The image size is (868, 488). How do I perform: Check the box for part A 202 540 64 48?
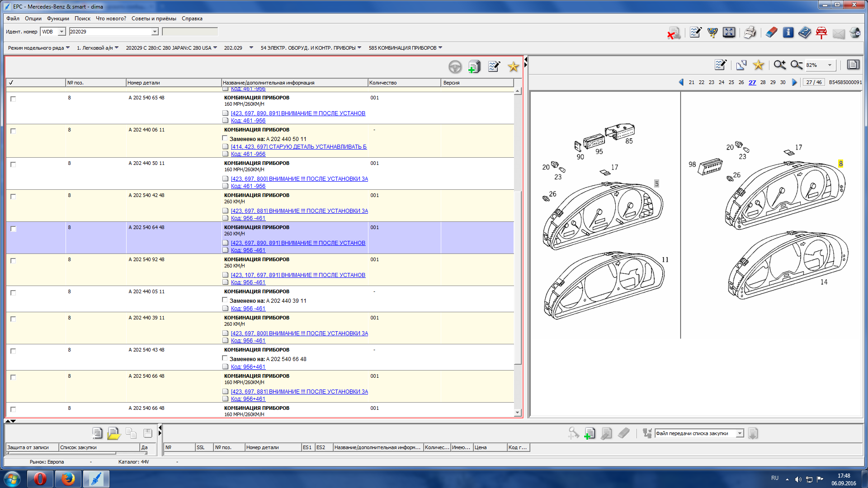13,229
